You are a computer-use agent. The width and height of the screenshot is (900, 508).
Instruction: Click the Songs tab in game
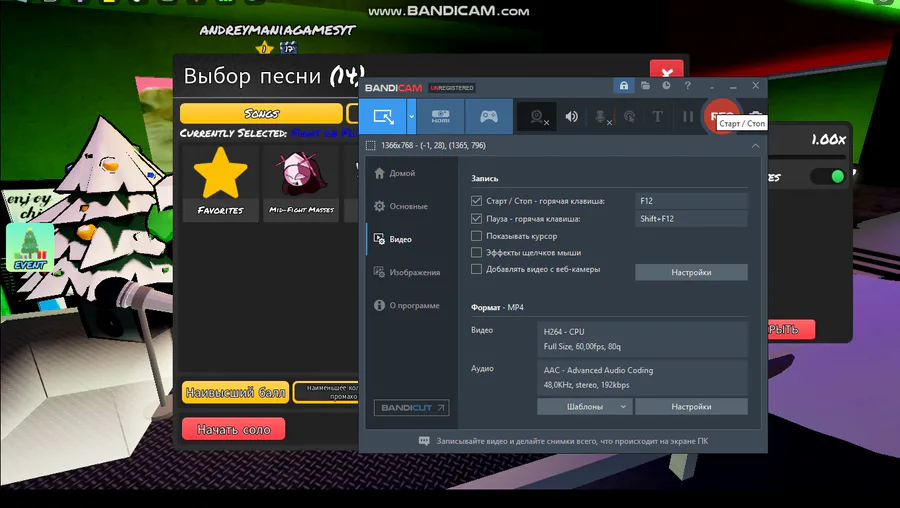coord(261,114)
